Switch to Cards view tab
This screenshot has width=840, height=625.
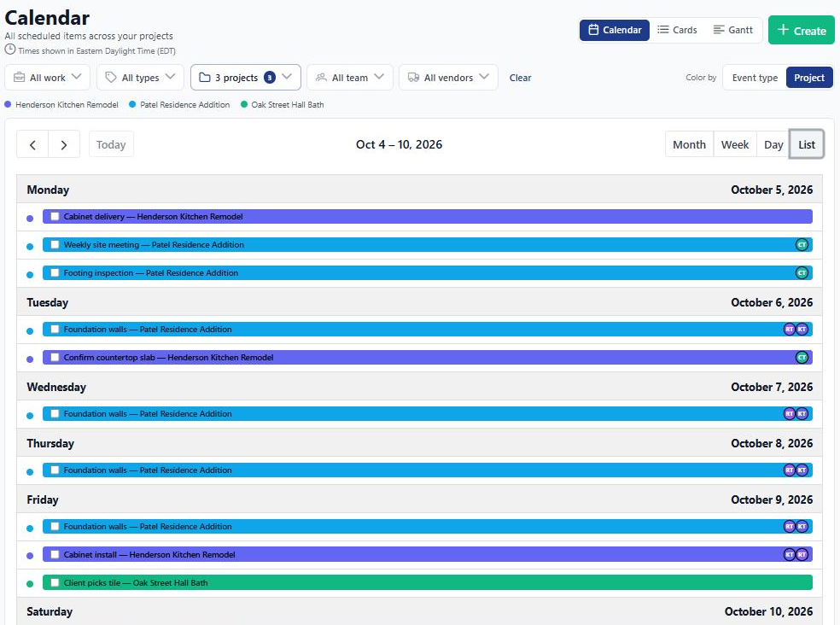point(677,30)
